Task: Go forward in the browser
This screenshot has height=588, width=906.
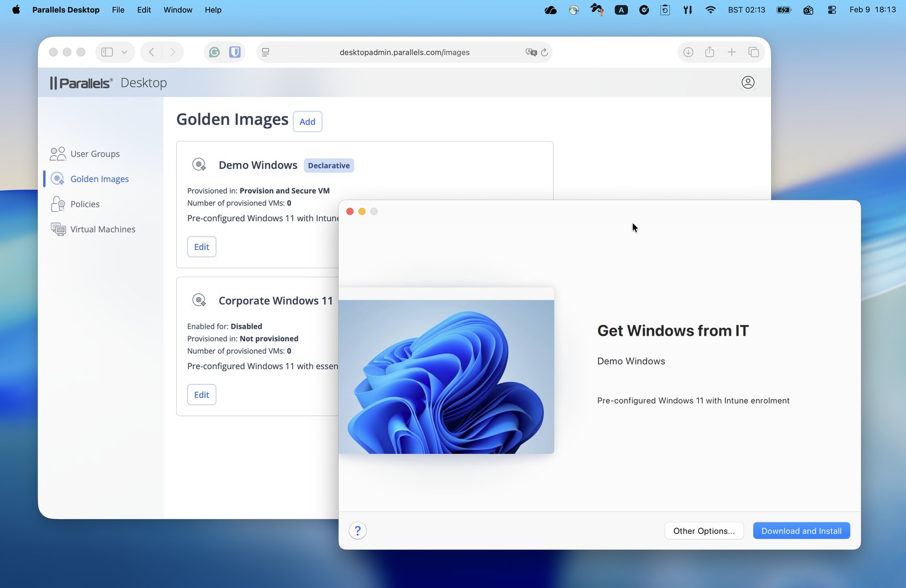Action: click(x=173, y=52)
